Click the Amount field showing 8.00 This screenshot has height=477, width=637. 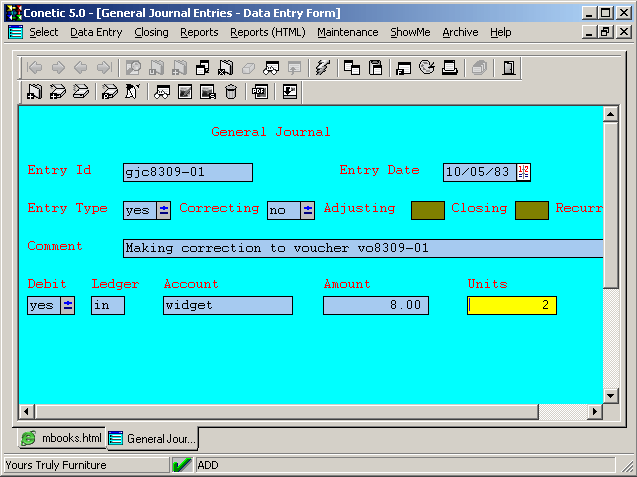tap(375, 305)
